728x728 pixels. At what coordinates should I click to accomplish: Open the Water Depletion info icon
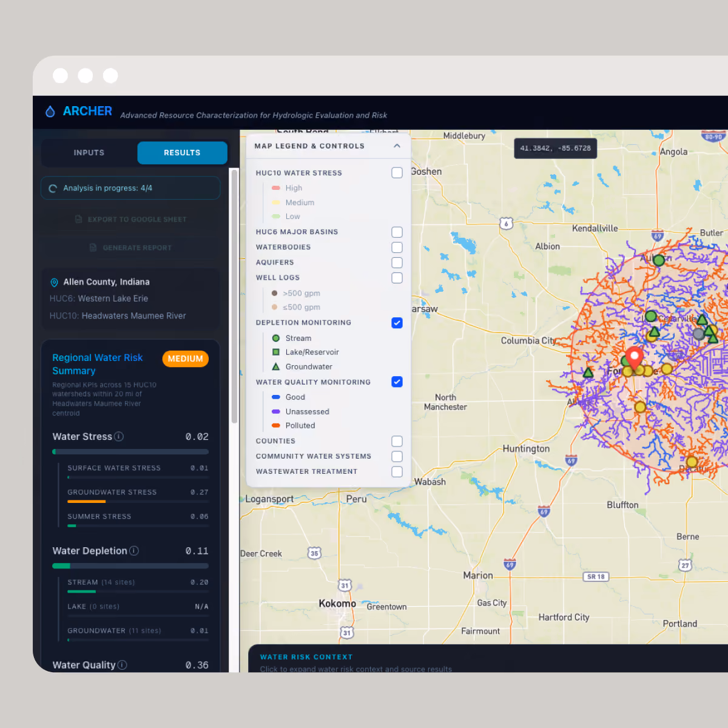tap(134, 551)
